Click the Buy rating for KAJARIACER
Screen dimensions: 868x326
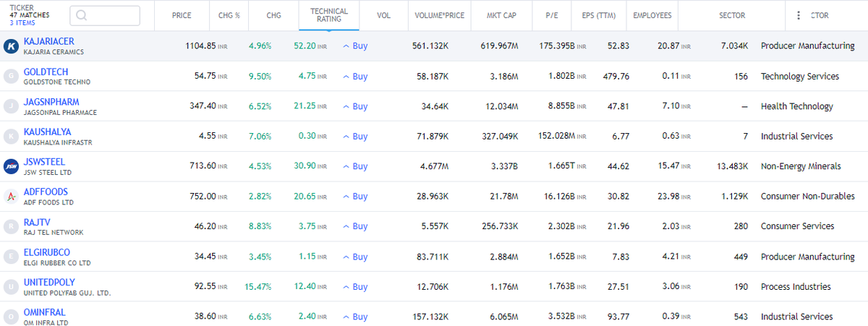pos(355,46)
